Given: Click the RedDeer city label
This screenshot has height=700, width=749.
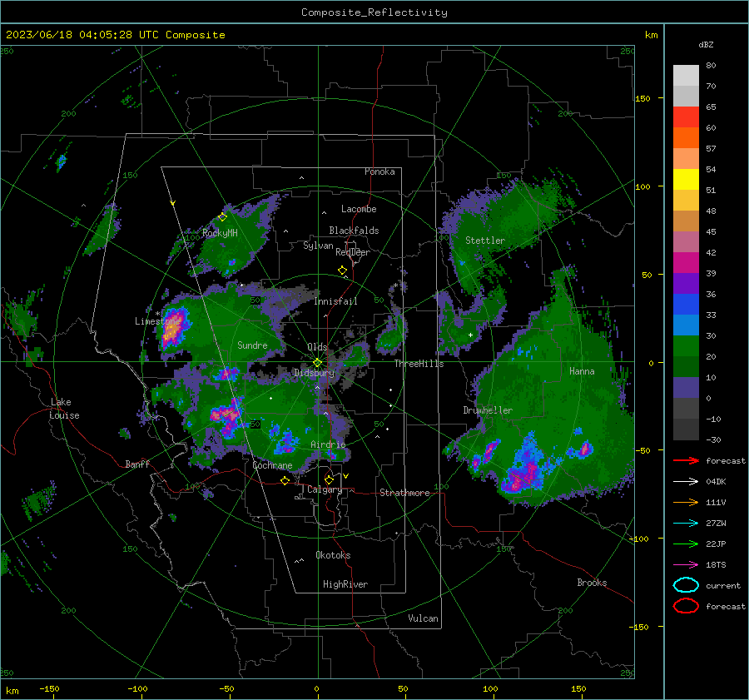Looking at the screenshot, I should pyautogui.click(x=353, y=252).
